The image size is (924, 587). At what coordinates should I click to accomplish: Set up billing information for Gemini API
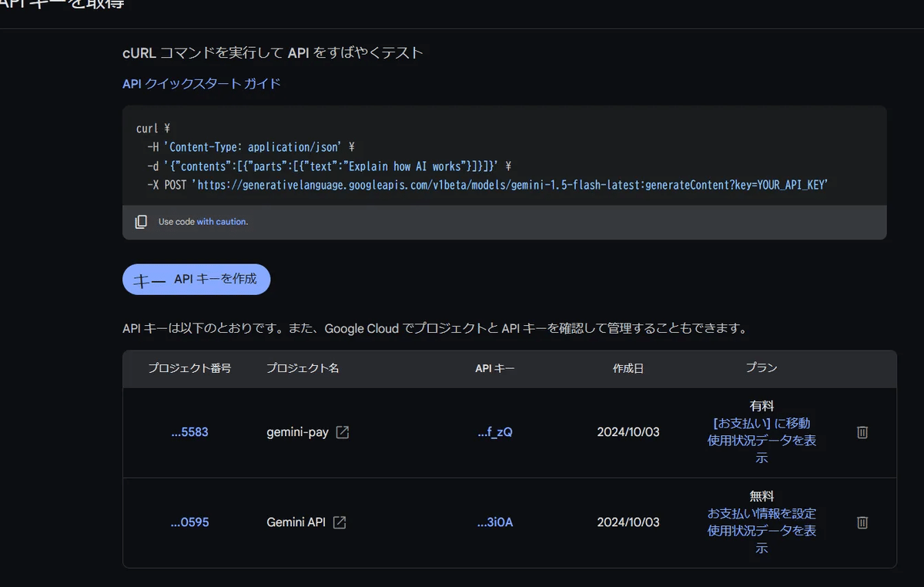[x=761, y=513]
